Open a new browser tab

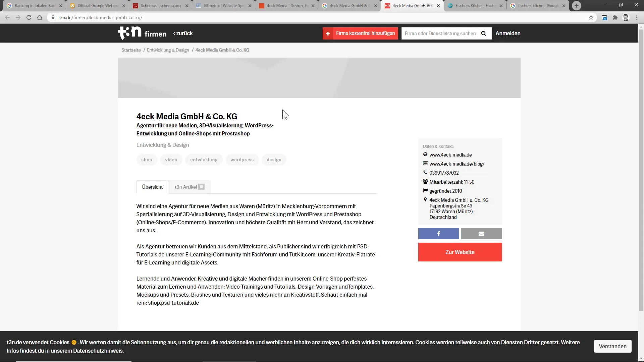[x=577, y=6]
